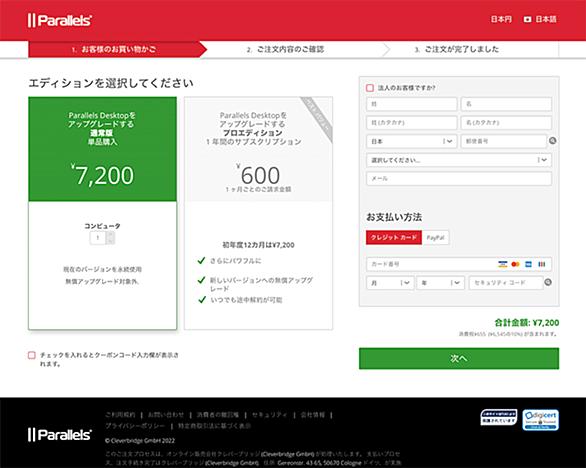This screenshot has height=468, width=586.
Task: Click the エディションを選択してください heading
Action: (111, 83)
